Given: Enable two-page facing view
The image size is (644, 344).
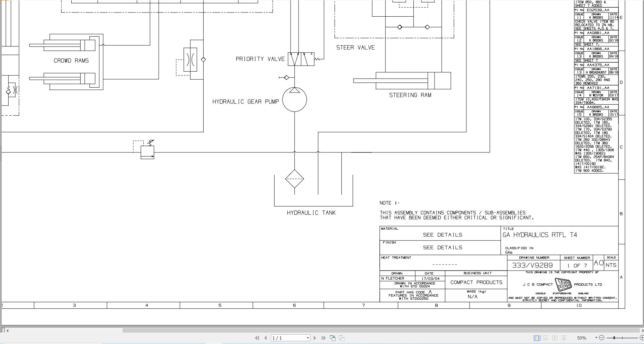Looking at the screenshot, I should (x=555, y=338).
